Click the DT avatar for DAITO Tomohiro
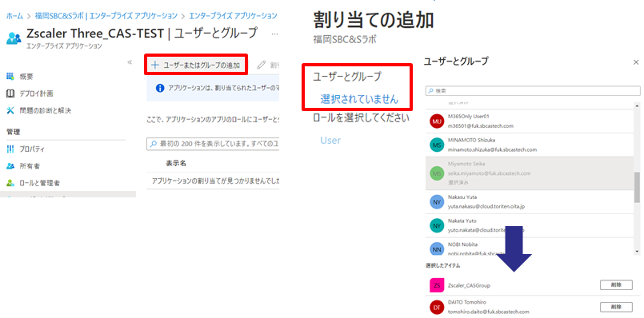The width and height of the screenshot is (644, 318). pyautogui.click(x=437, y=308)
